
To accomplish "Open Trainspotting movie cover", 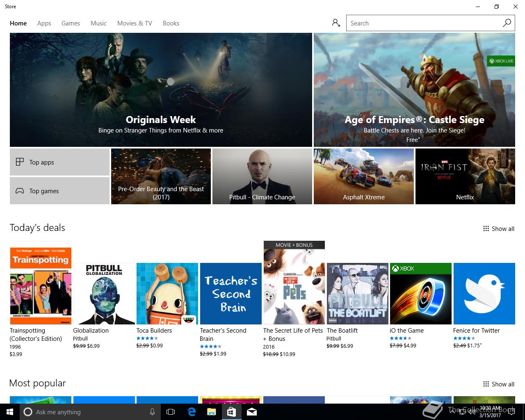I will [41, 283].
